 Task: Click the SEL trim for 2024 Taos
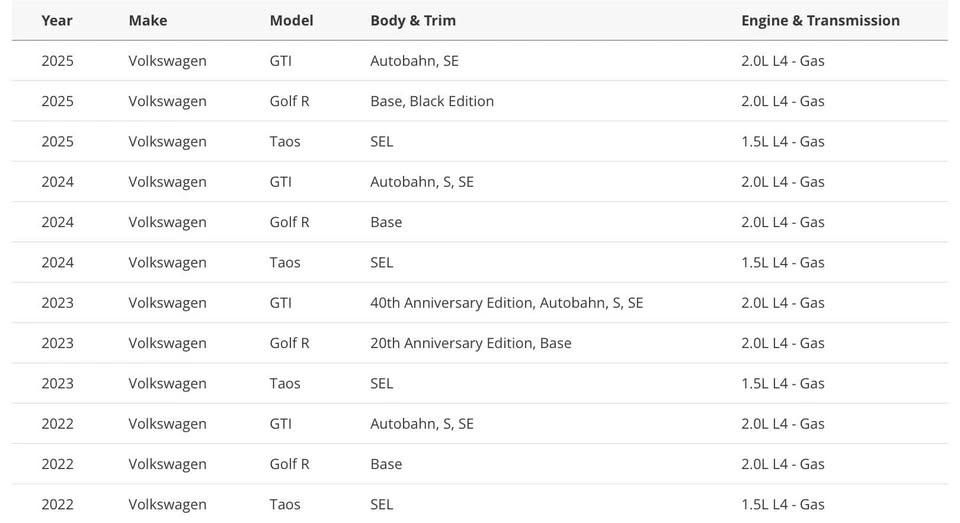tap(382, 263)
